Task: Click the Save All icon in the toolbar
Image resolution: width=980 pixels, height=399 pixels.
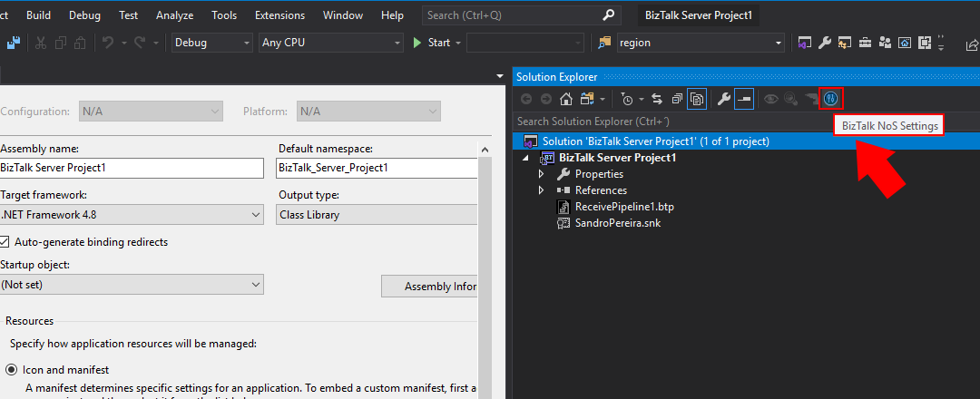Action: pos(14,44)
